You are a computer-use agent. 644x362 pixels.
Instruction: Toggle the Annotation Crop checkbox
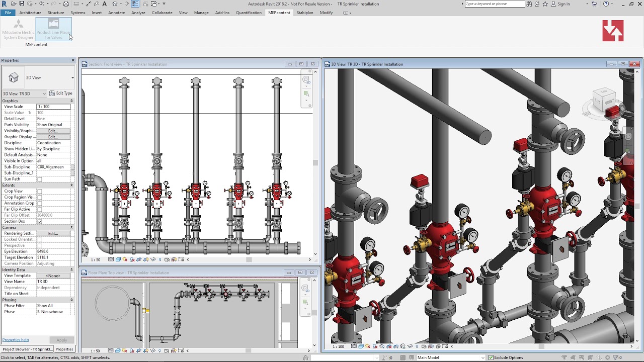[40, 204]
